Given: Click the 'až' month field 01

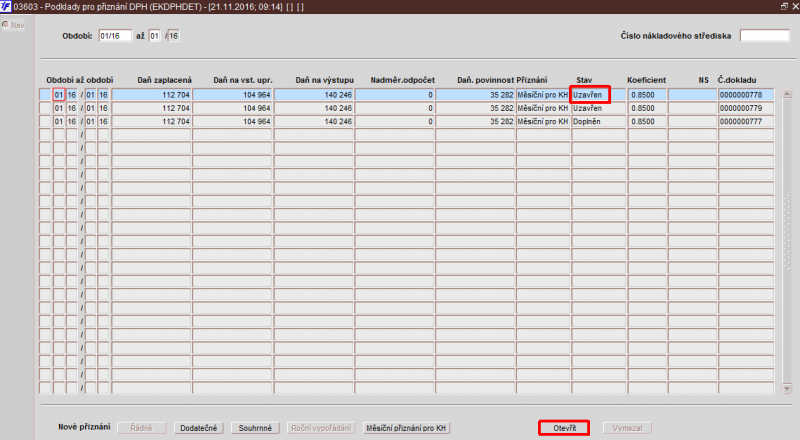Looking at the screenshot, I should [x=155, y=36].
